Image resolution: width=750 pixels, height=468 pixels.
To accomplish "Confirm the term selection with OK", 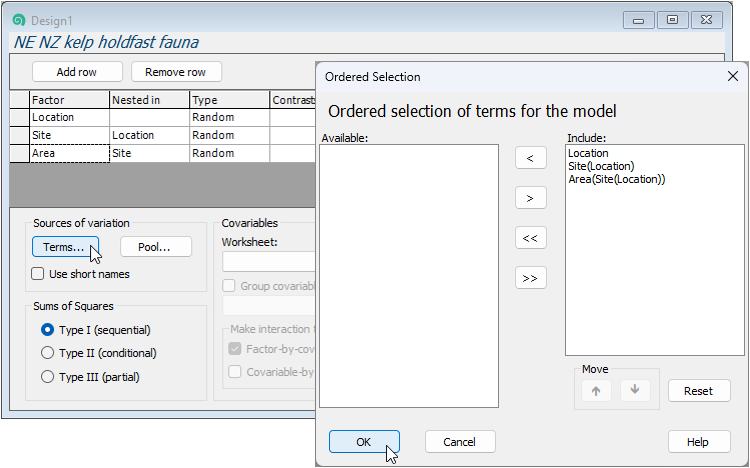I will point(364,442).
